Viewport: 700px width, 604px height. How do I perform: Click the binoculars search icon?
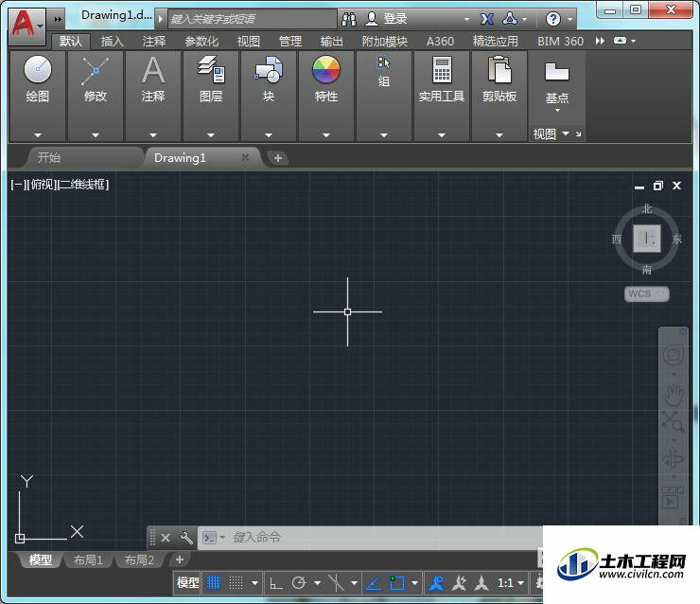(x=349, y=19)
